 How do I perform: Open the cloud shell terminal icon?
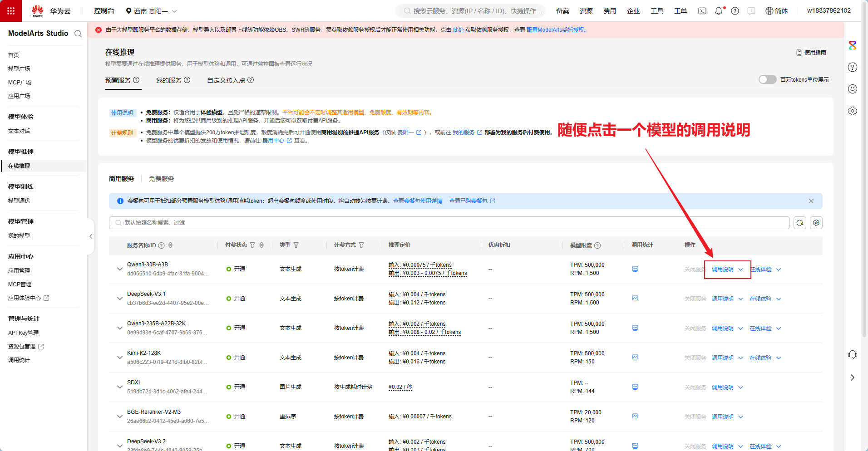(x=702, y=11)
